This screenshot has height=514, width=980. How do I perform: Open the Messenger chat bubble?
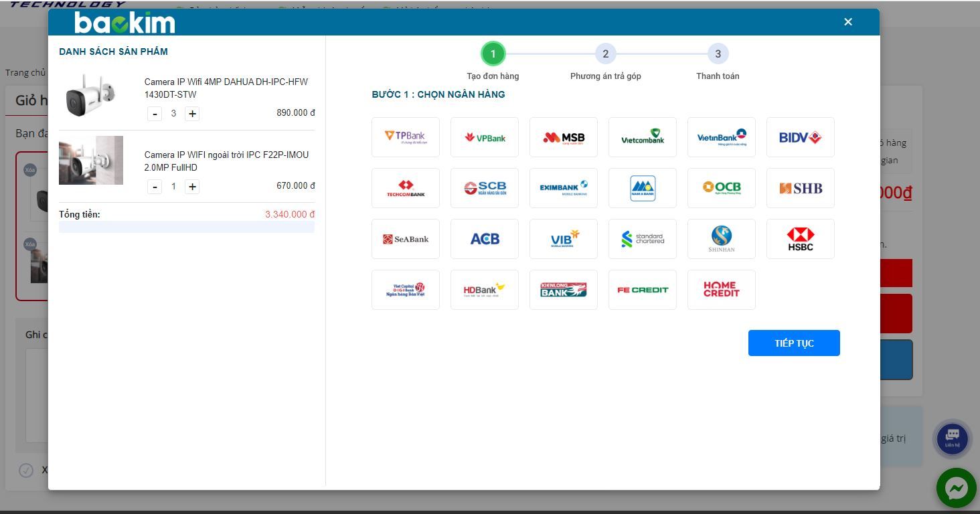(956, 488)
